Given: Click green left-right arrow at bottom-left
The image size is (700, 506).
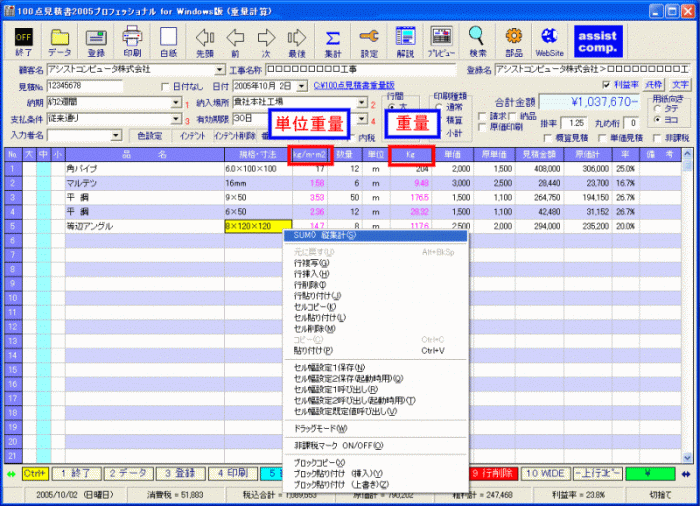Looking at the screenshot, I should [x=11, y=474].
